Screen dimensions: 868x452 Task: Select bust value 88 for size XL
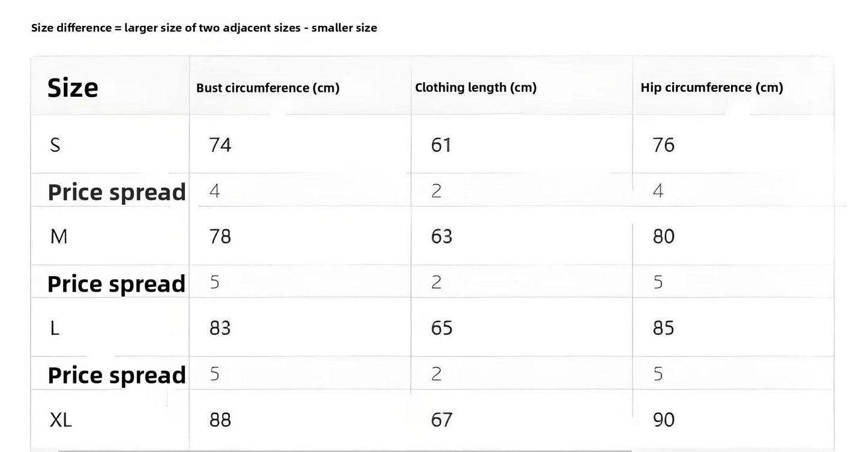coord(220,420)
